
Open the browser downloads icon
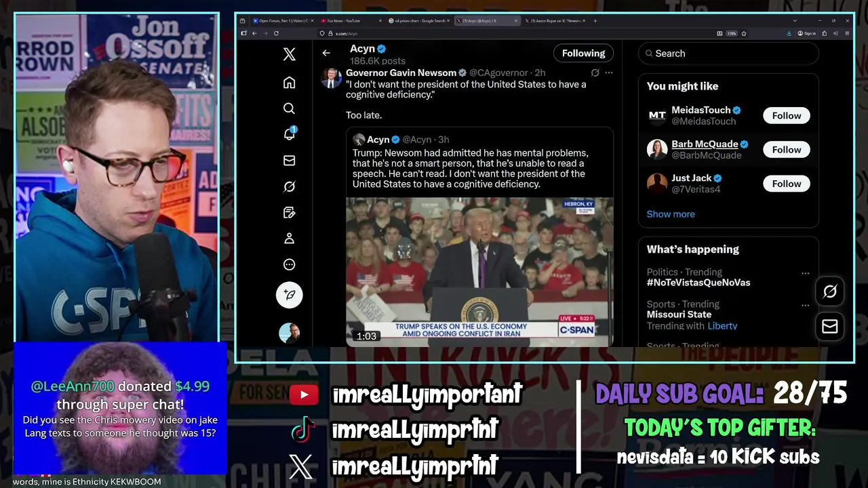[x=789, y=33]
